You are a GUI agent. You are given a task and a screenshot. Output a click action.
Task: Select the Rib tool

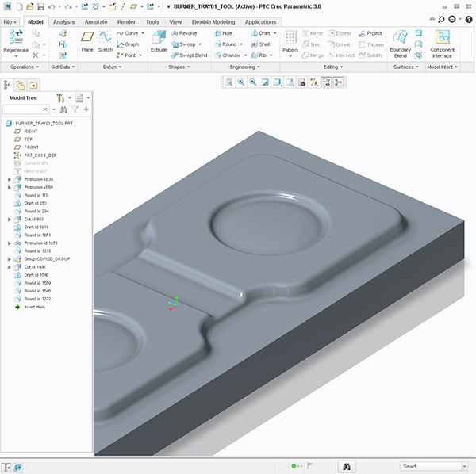(259, 55)
